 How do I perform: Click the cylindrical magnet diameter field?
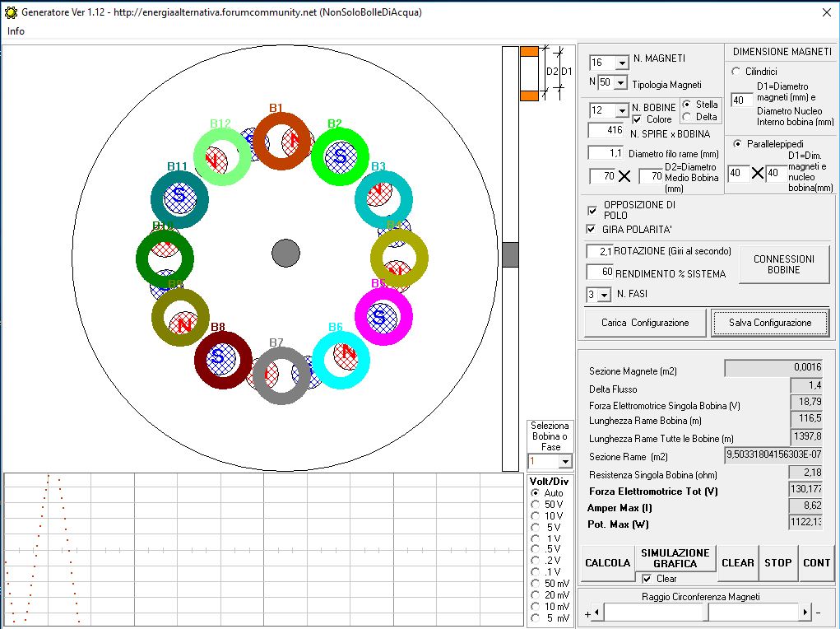coord(741,100)
